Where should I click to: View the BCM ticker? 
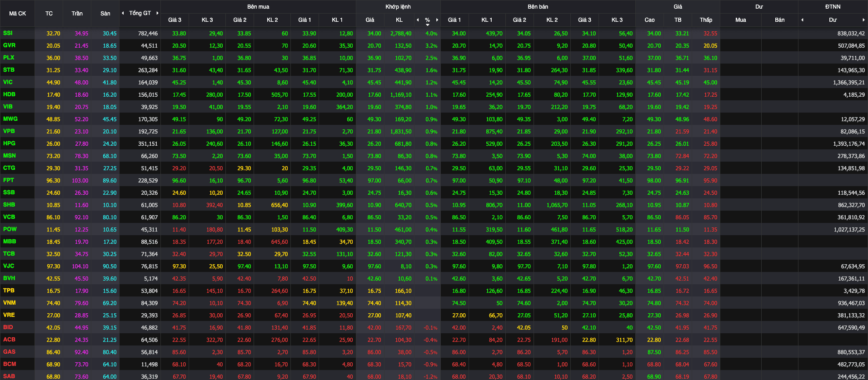click(9, 364)
